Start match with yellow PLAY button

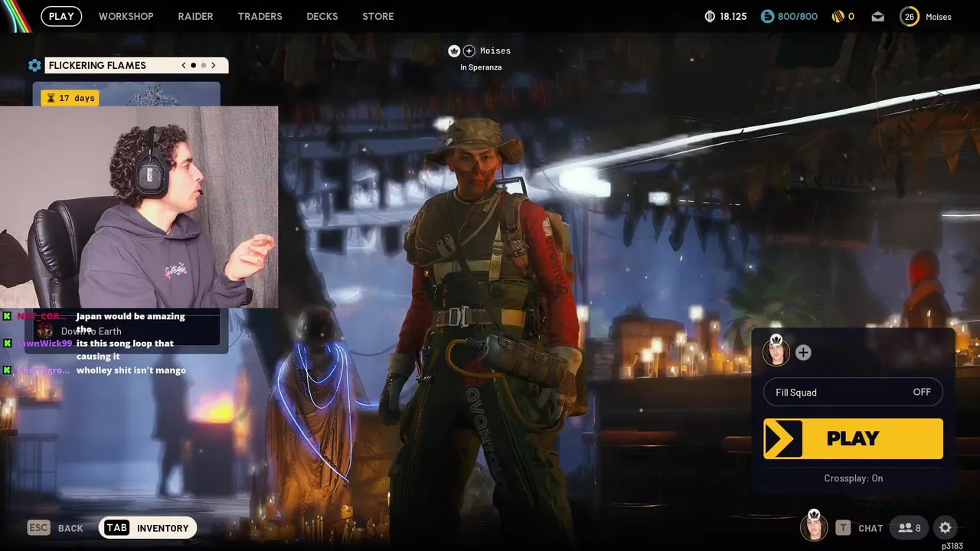pyautogui.click(x=853, y=439)
